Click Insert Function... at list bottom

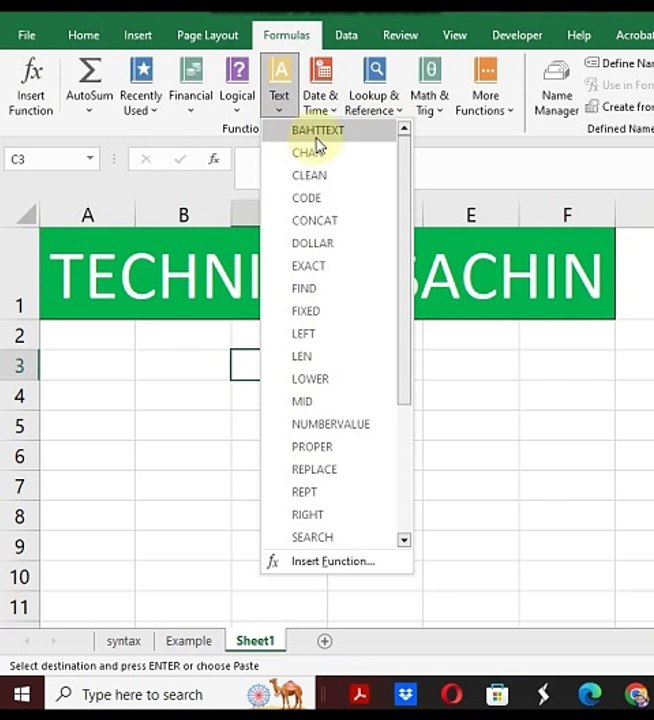pos(337,561)
